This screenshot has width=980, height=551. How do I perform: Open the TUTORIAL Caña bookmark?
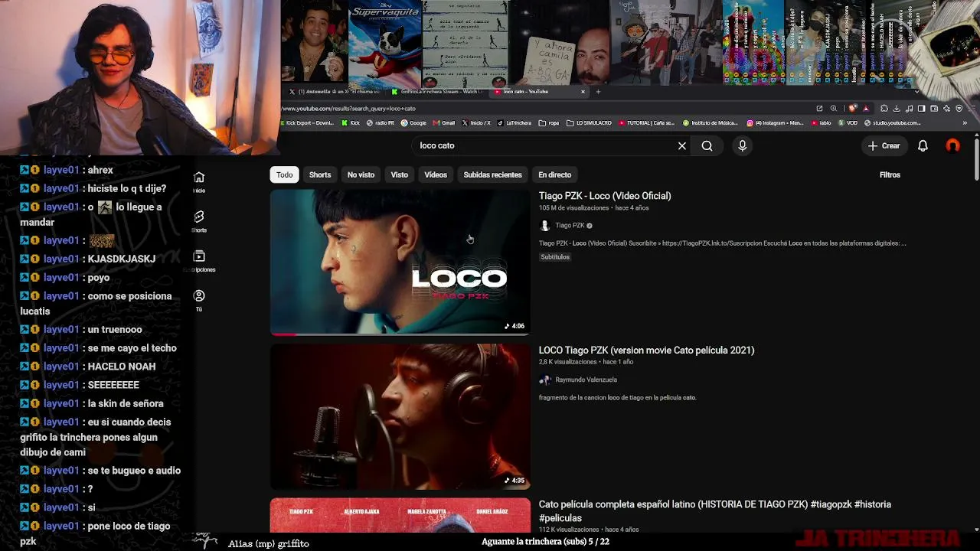coord(647,122)
